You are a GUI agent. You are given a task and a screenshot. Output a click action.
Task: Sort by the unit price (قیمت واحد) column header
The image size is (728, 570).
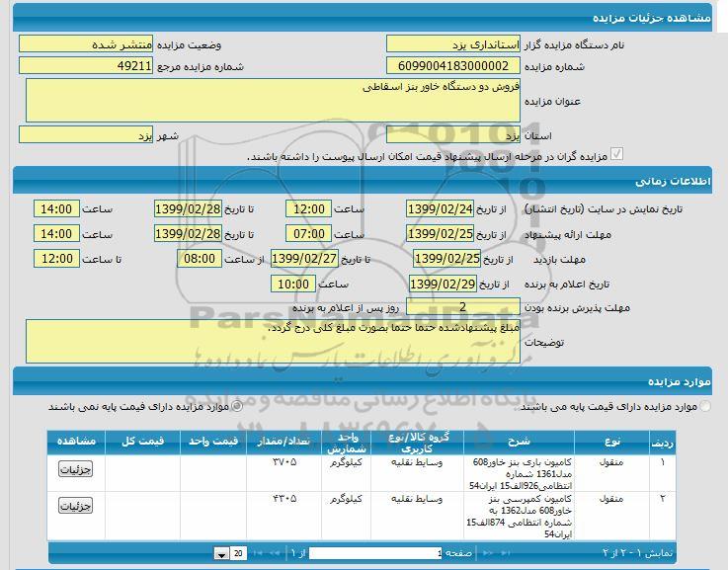pos(213,442)
